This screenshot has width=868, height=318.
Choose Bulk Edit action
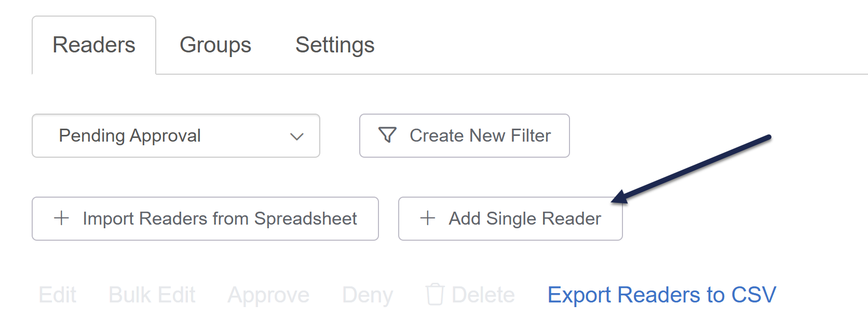(152, 295)
